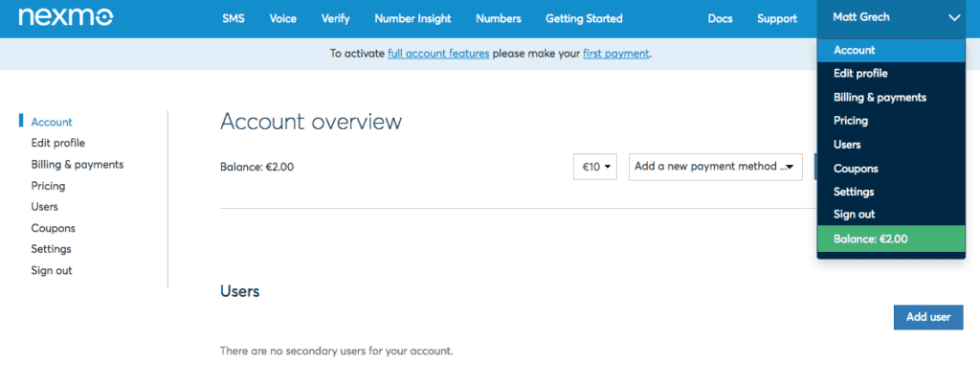Open 'Add a new payment method' dropdown

click(x=716, y=167)
